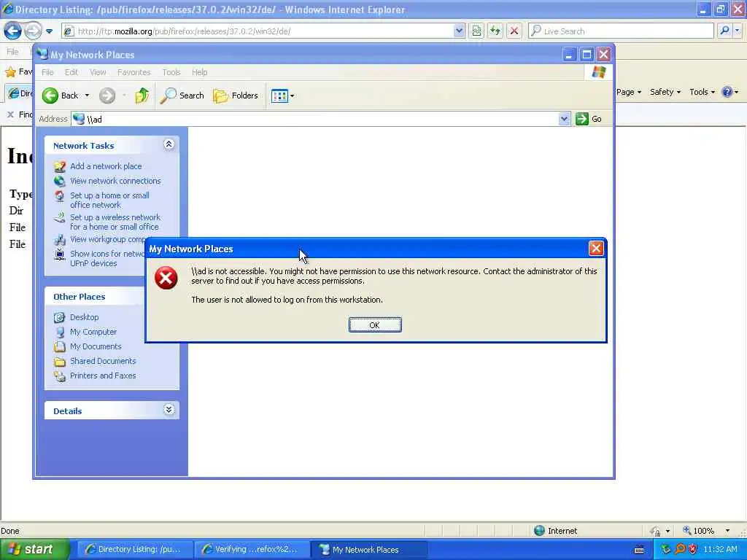Click the Live Search magnifier button
This screenshot has width=747, height=560.
724,31
